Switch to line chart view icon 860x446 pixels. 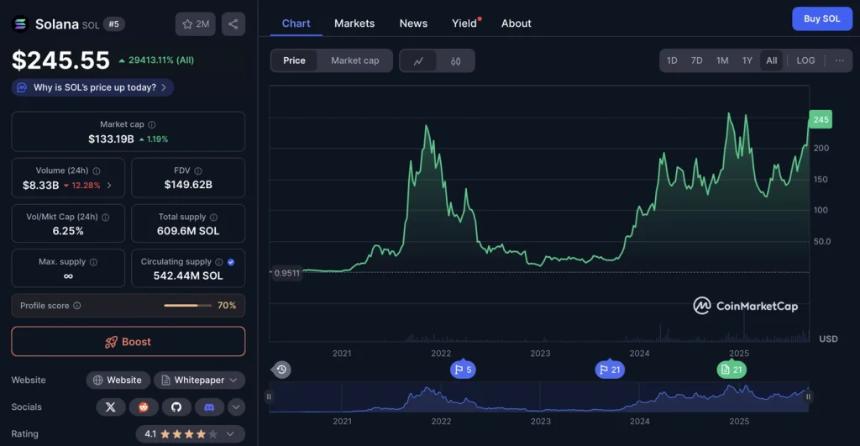click(418, 61)
